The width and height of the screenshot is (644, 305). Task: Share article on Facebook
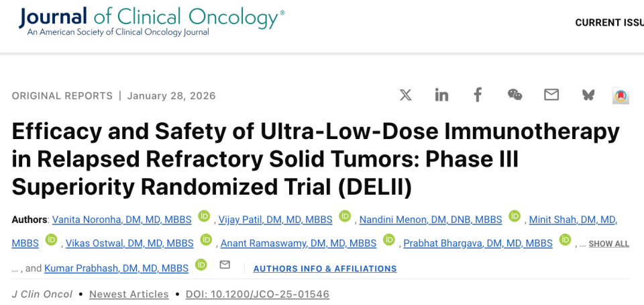coord(478,95)
